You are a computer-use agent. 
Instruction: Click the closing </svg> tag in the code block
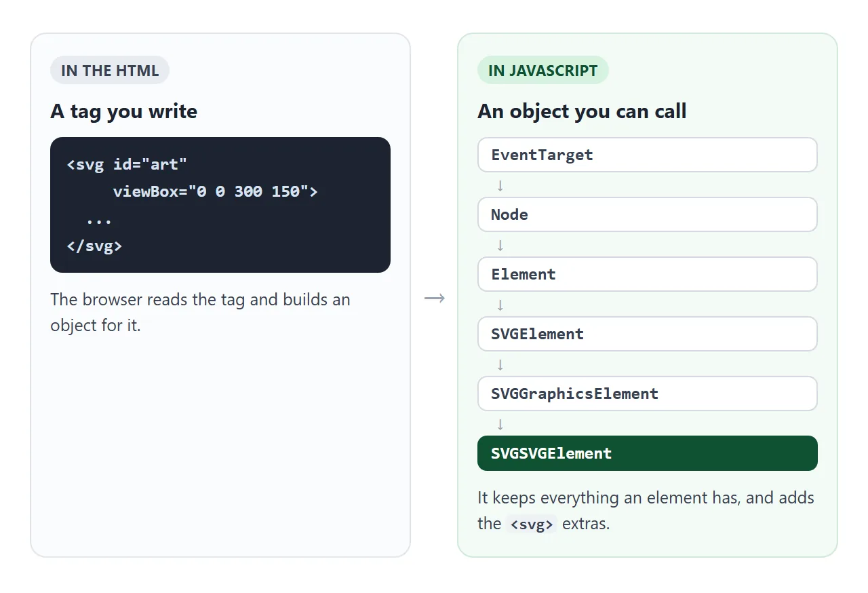[x=94, y=246]
